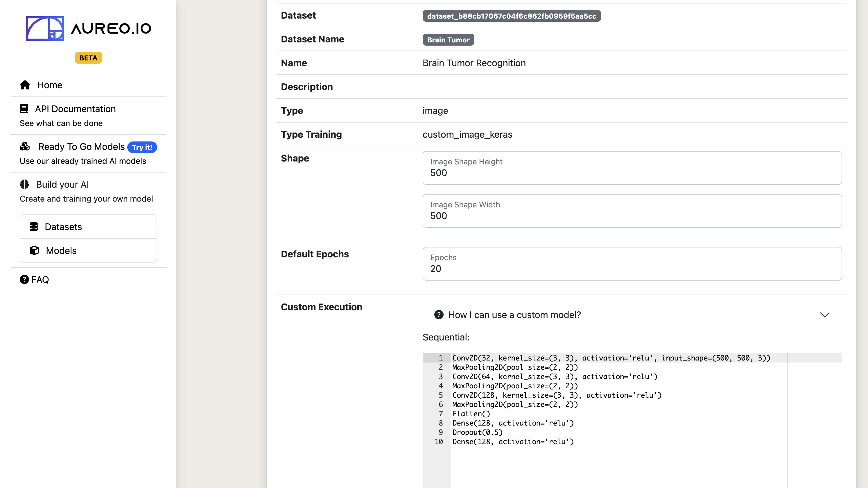
Task: Click the Epochs input field
Action: [x=632, y=264]
